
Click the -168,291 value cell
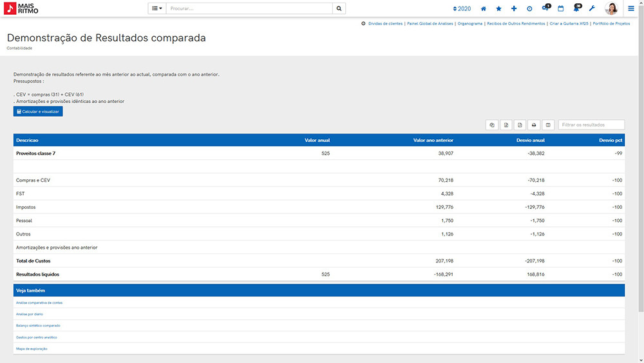pos(444,274)
